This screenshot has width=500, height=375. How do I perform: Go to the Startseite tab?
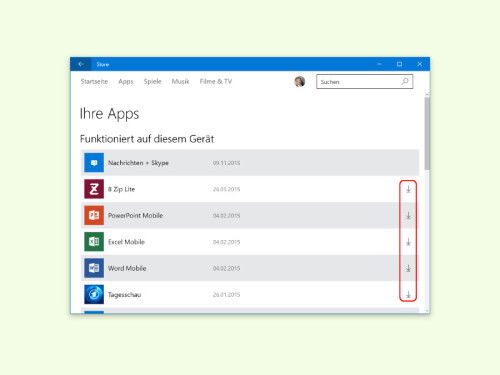click(94, 81)
